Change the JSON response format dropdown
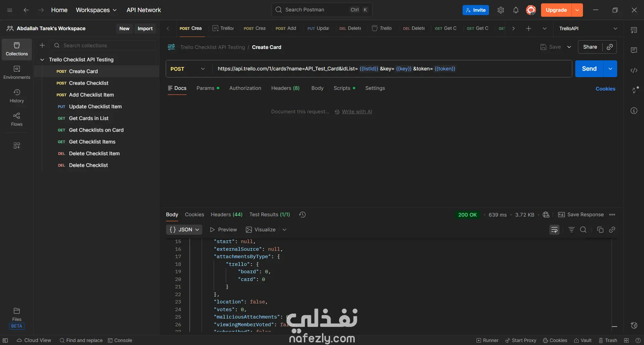The height and width of the screenshot is (345, 644). [184, 230]
